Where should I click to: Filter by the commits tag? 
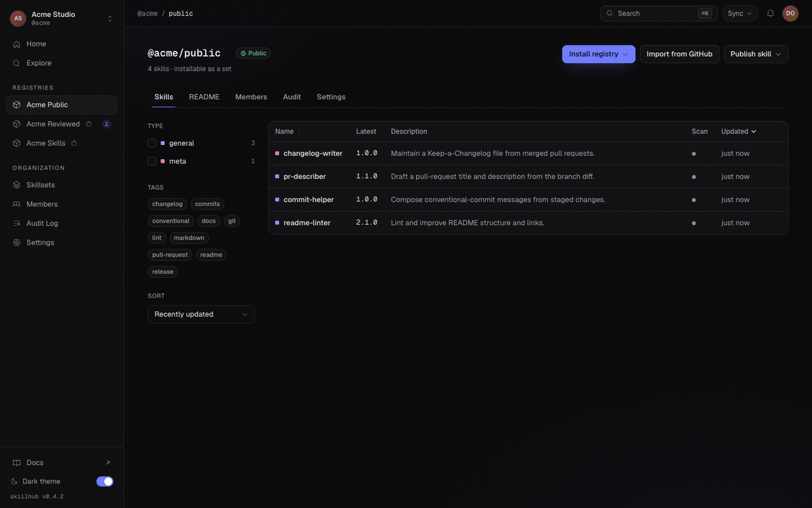[208, 204]
